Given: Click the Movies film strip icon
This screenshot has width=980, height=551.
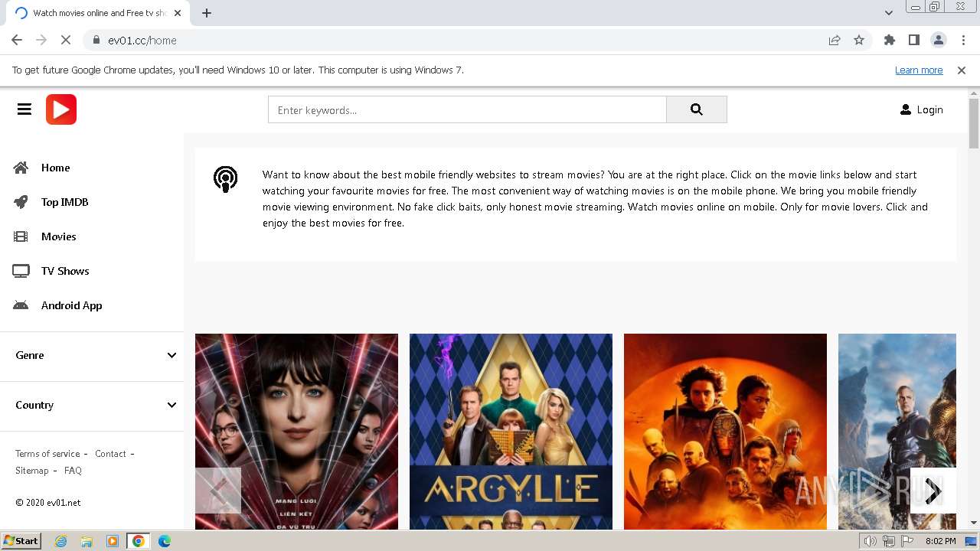Looking at the screenshot, I should click(x=21, y=236).
